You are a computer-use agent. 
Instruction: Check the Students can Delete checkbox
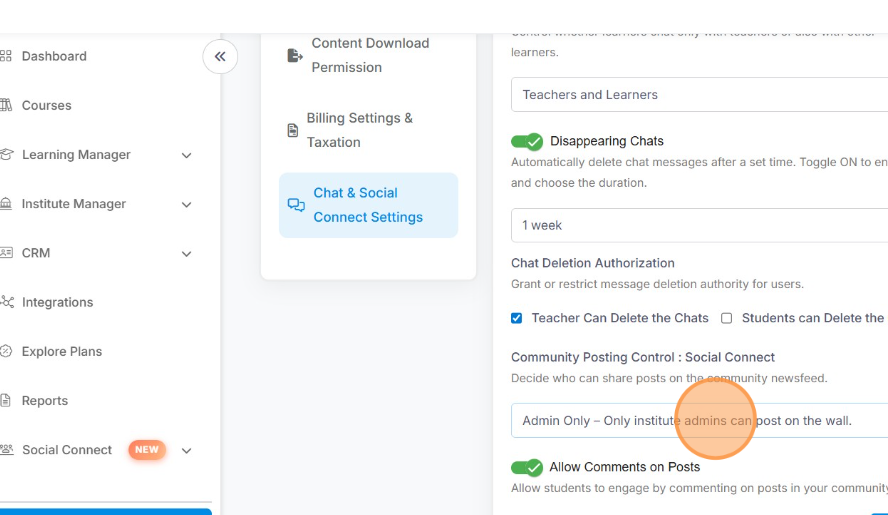[727, 318]
